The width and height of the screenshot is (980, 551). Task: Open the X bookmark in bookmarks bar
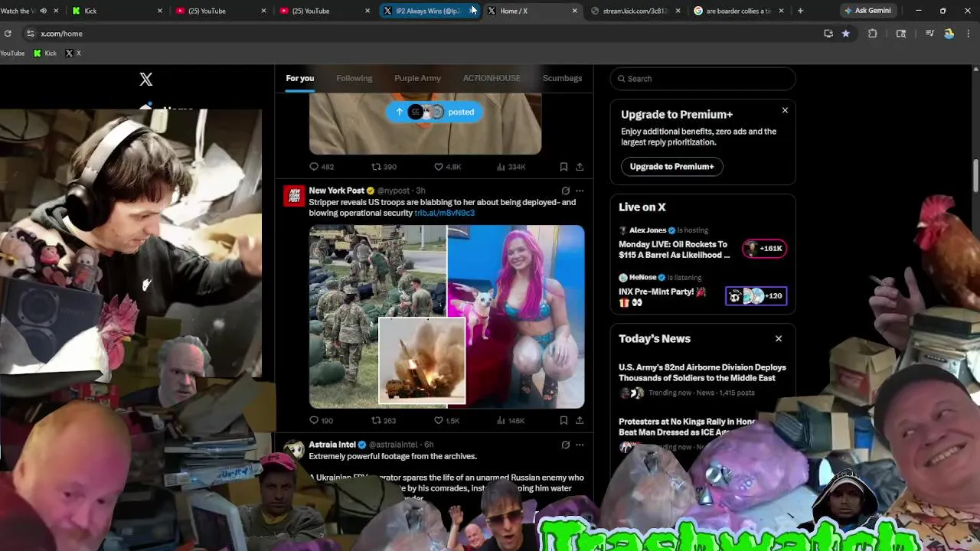pyautogui.click(x=73, y=53)
